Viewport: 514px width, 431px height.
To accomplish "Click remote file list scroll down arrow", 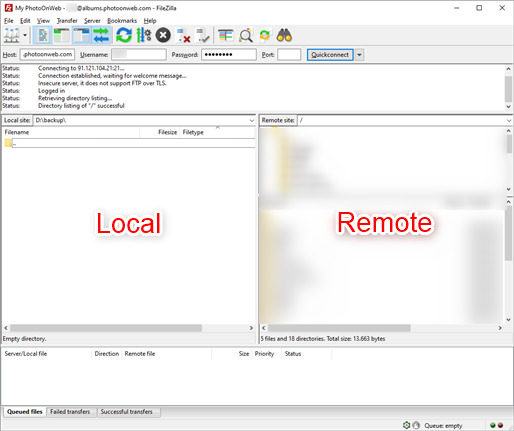I will (509, 319).
